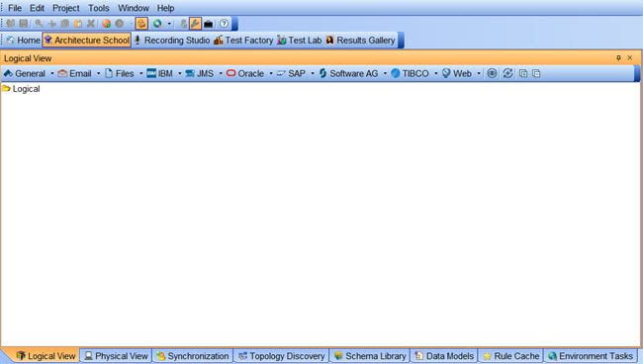Image resolution: width=643 pixels, height=364 pixels.
Task: Open the Test Lab perspective
Action: pos(300,41)
